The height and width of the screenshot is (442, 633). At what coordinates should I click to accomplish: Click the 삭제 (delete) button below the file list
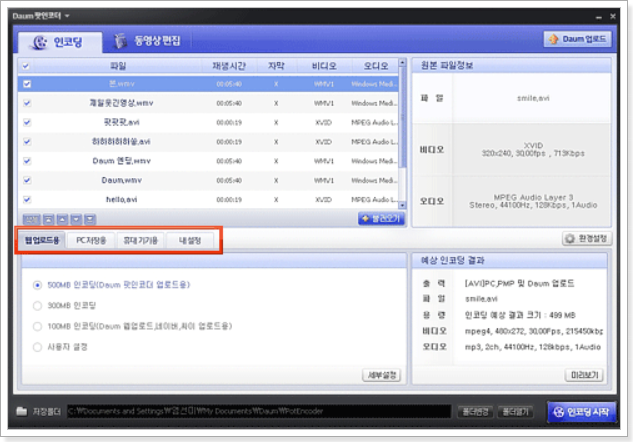tap(31, 219)
